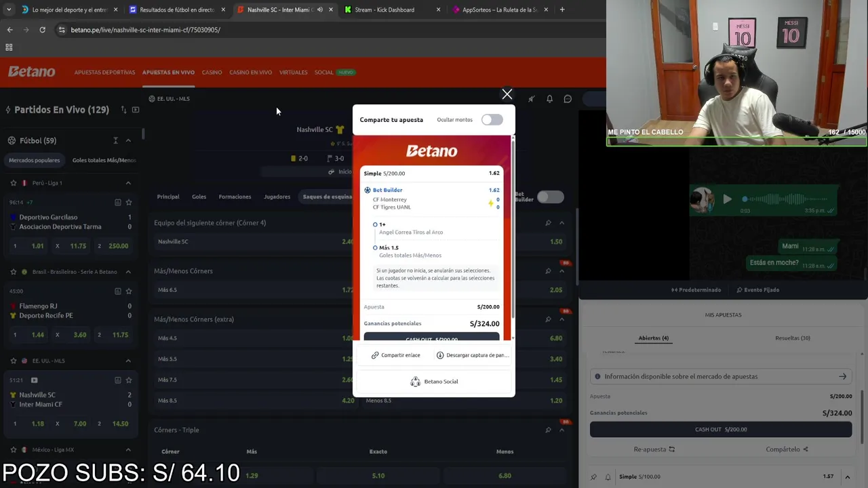Switch to Resultados de fútbol browser tab

pyautogui.click(x=176, y=9)
